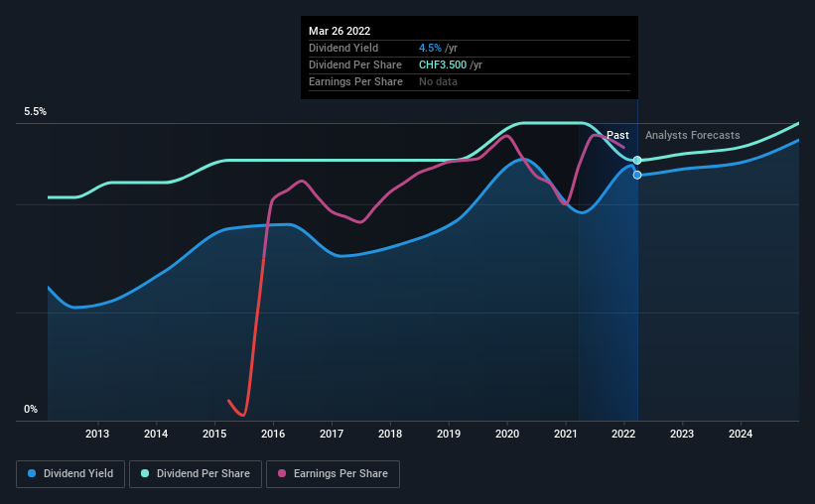Click the blue Dividend Yield legend dot
Screen dimensions: 815x504
[32, 473]
